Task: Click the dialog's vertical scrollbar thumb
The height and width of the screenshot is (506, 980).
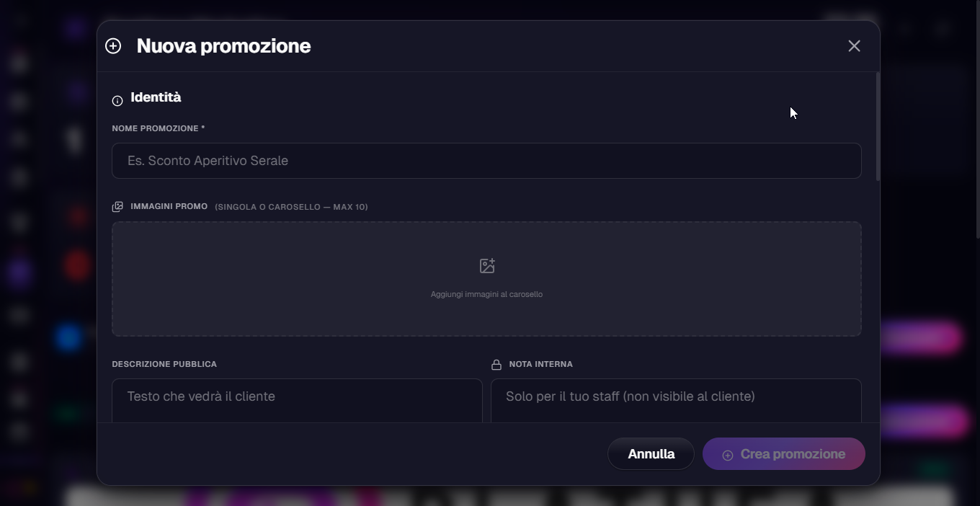Action: tap(877, 126)
